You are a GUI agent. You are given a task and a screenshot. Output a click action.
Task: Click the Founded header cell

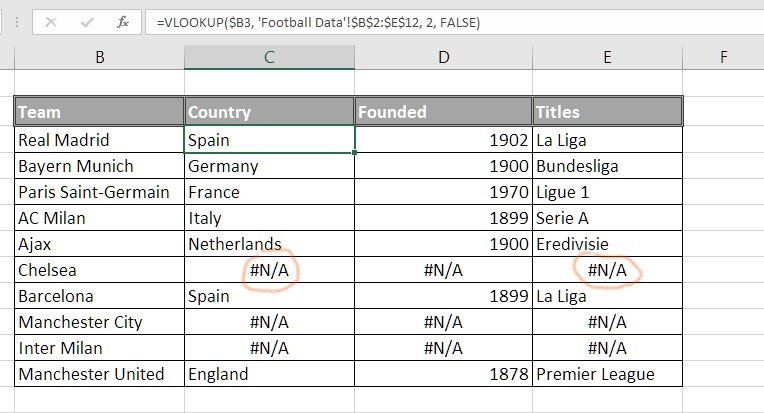tap(443, 112)
